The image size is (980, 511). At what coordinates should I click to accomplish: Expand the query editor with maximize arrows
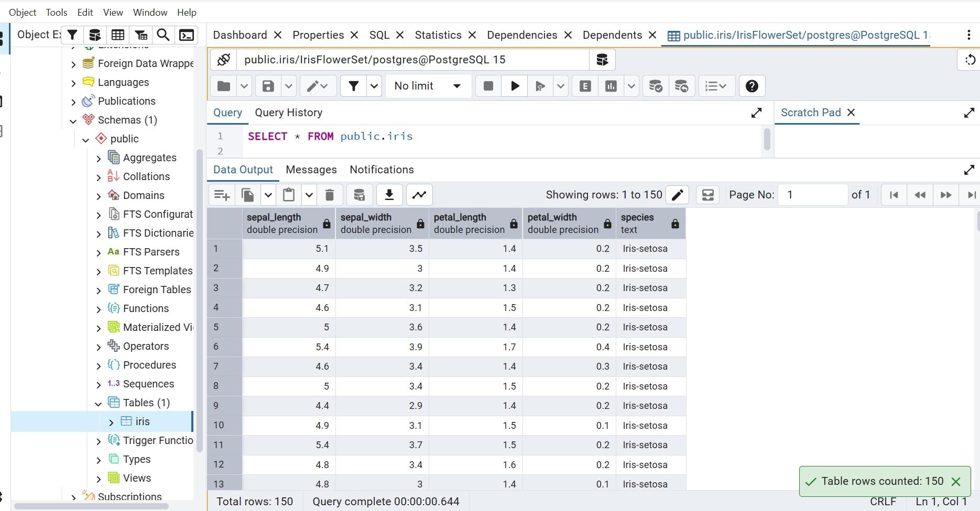click(756, 113)
